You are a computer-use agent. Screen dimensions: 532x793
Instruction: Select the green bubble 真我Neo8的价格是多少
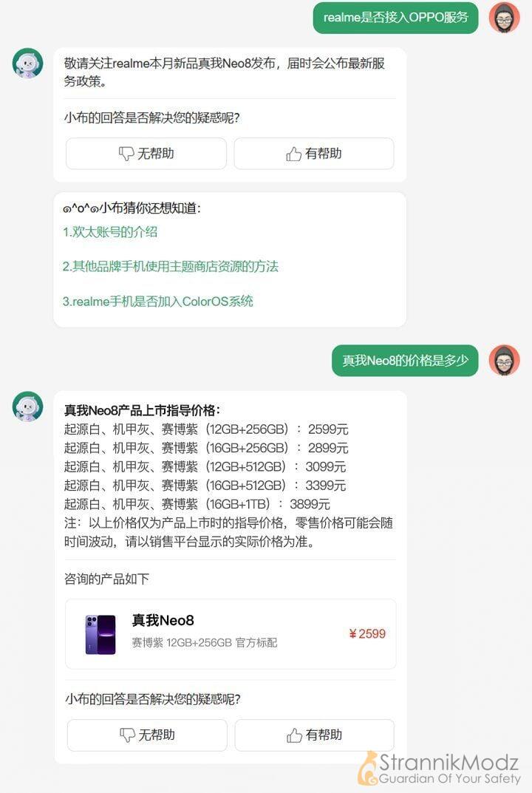(x=405, y=361)
